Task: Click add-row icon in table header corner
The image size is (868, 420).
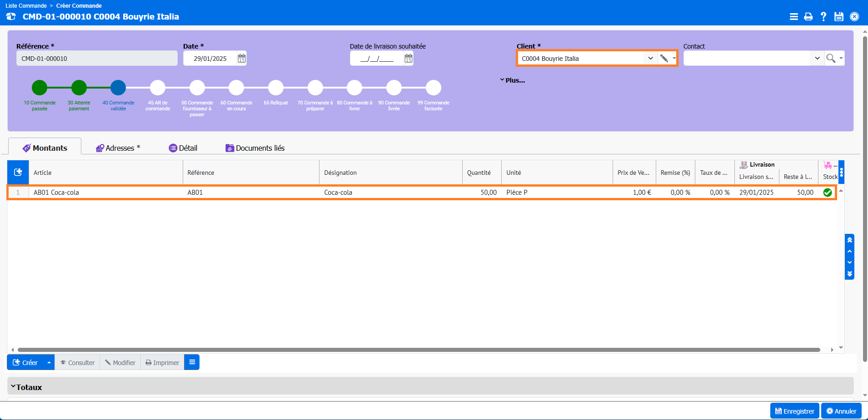Action: point(18,173)
